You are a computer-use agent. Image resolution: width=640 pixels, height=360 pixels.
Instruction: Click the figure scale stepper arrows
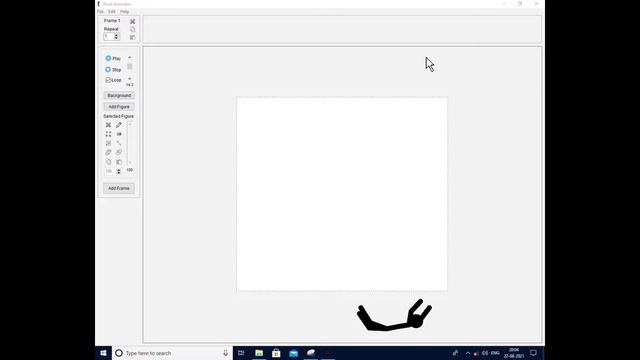click(x=119, y=171)
